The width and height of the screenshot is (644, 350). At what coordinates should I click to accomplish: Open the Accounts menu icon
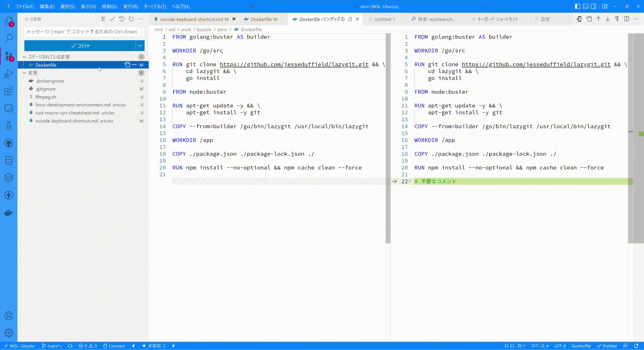pos(9,316)
